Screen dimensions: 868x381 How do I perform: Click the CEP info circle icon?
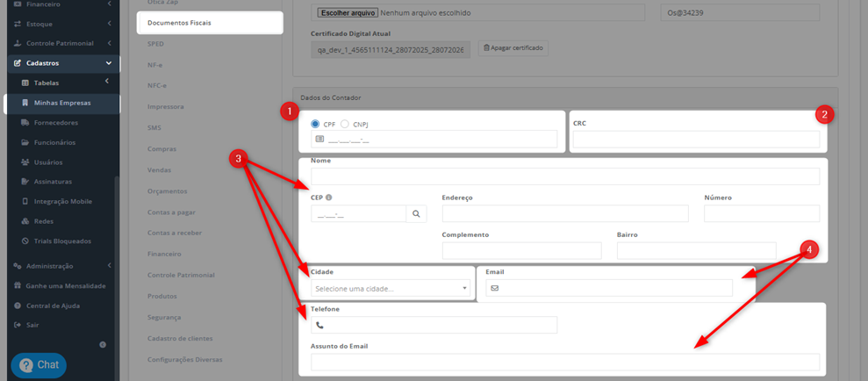(x=328, y=198)
